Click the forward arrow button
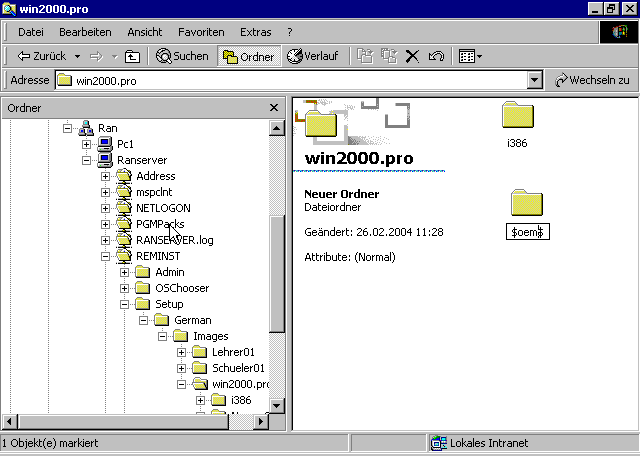This screenshot has height=456, width=640. pyautogui.click(x=96, y=56)
